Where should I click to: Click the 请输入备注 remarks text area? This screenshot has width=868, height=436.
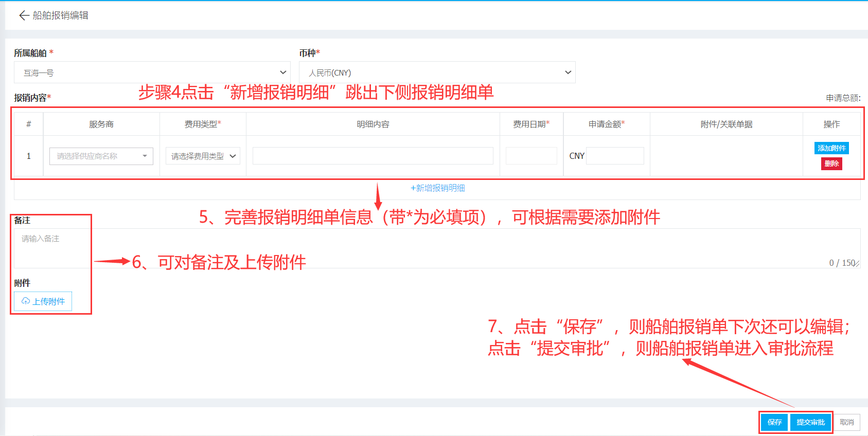tap(437, 248)
